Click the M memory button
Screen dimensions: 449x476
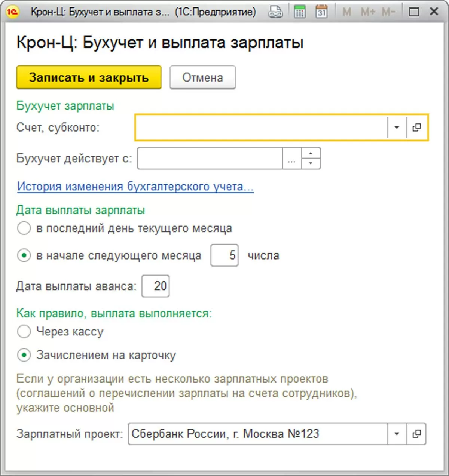[x=347, y=12]
